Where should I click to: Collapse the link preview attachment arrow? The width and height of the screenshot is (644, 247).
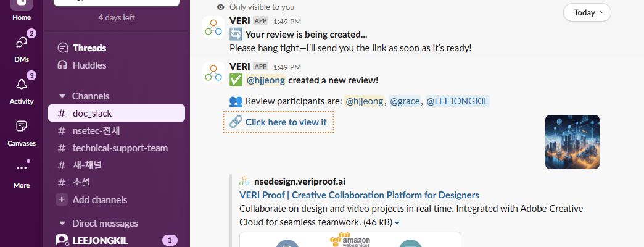coord(397,222)
